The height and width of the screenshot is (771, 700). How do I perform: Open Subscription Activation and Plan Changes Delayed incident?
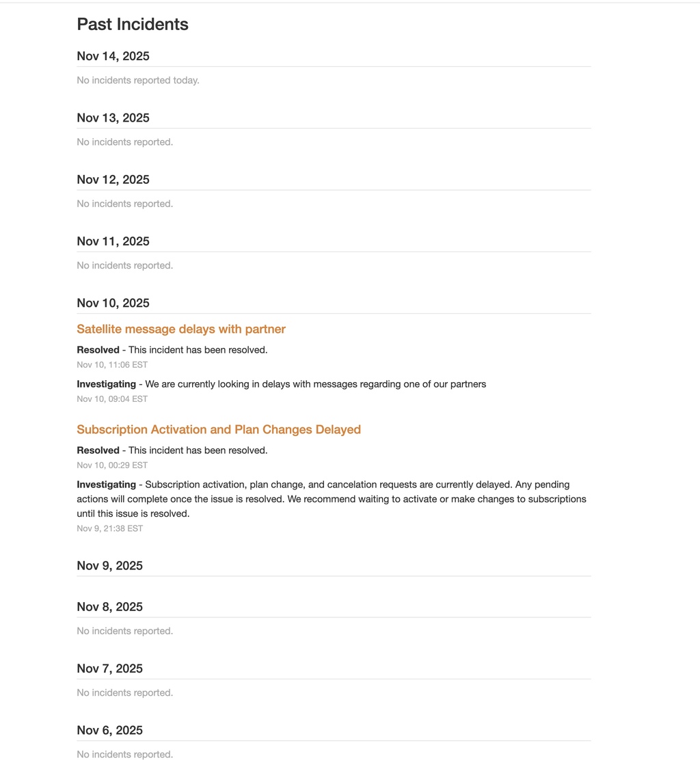click(x=219, y=430)
